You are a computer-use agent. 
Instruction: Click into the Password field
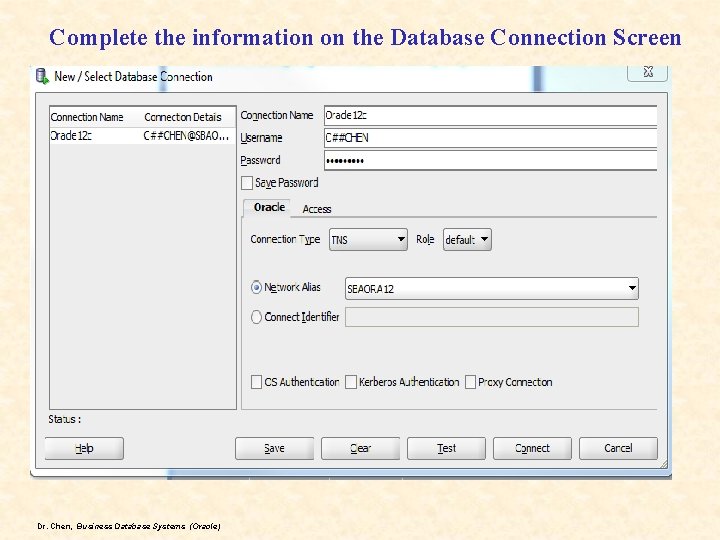pyautogui.click(x=490, y=161)
